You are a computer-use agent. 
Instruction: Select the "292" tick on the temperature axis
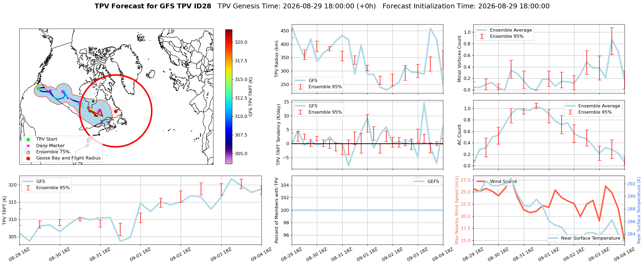[x=631, y=184]
